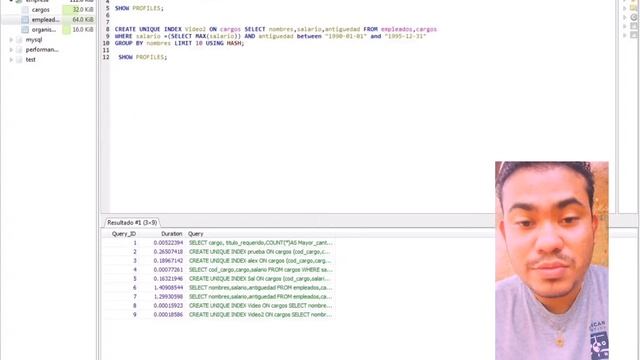Select Query_ID cell 9
This screenshot has height=360, width=640.
click(135, 315)
